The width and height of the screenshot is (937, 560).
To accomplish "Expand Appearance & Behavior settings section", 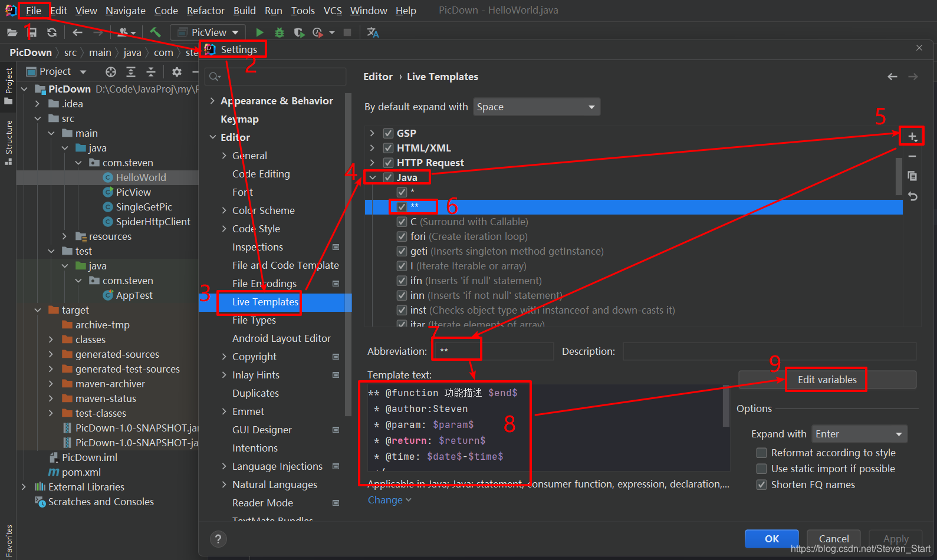I will pyautogui.click(x=212, y=101).
